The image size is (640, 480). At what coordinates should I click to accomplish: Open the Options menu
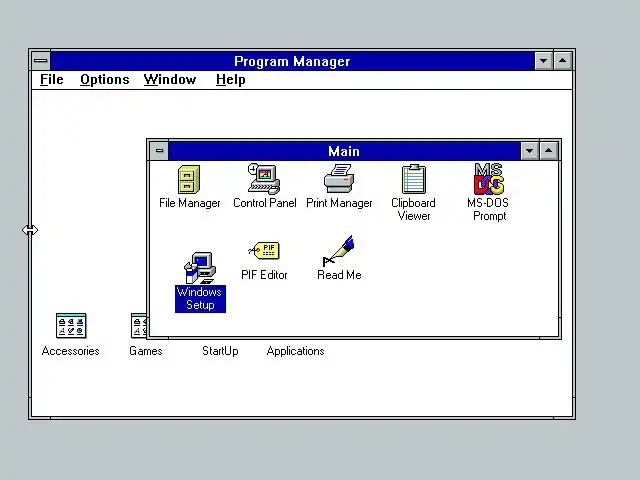point(105,80)
